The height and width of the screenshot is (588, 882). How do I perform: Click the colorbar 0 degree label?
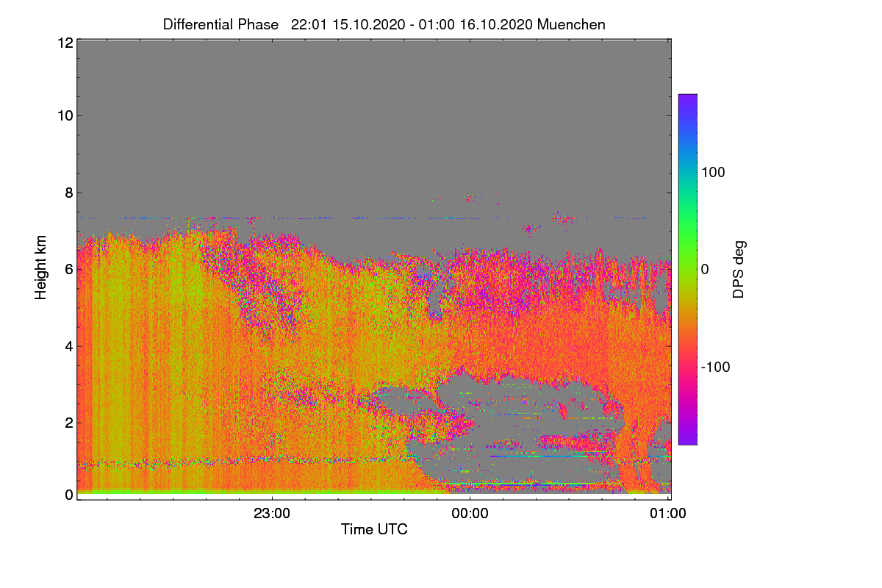[x=705, y=269]
